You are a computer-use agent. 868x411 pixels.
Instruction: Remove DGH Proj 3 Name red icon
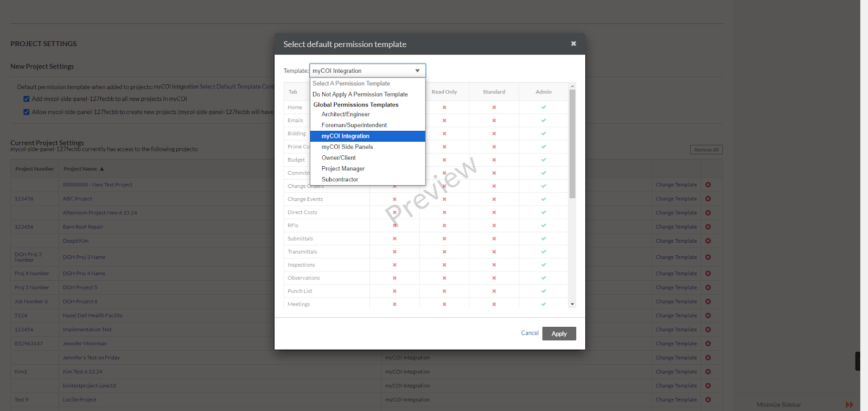pyautogui.click(x=708, y=257)
